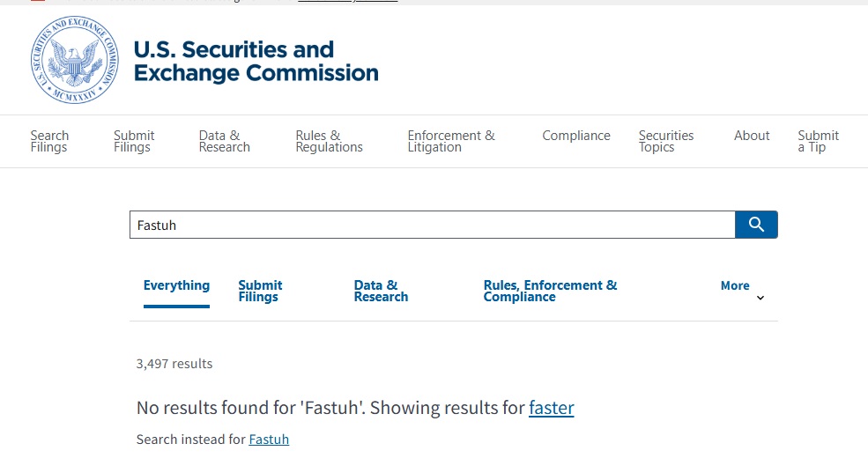Screen dimensions: 868x473
Task: Follow the 'faster' suggested search link
Action: coord(552,408)
